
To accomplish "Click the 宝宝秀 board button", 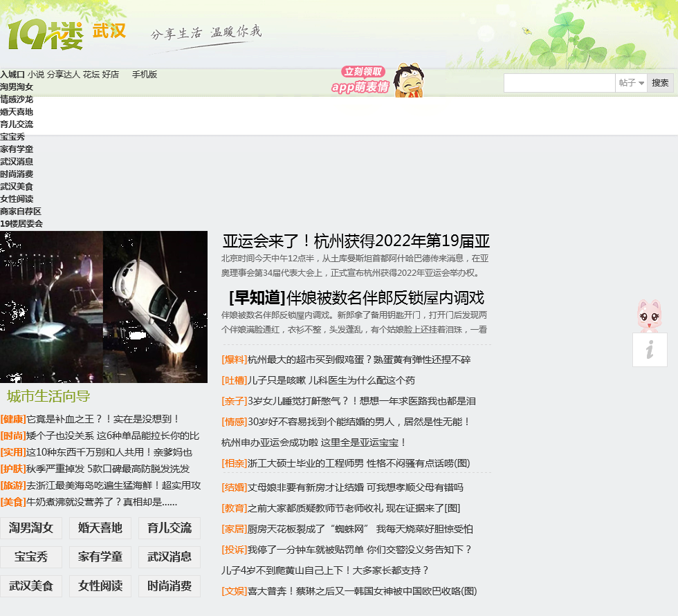I will [x=31, y=557].
